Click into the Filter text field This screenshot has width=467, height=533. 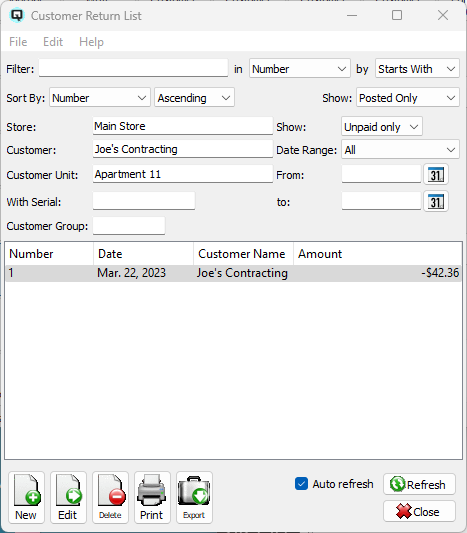click(133, 68)
